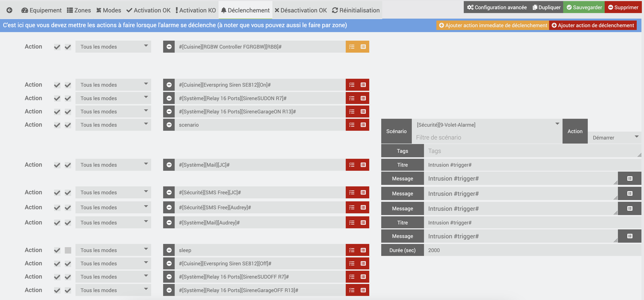
Task: Click minus icon beside SMS Free Audrey
Action: pos(169,207)
